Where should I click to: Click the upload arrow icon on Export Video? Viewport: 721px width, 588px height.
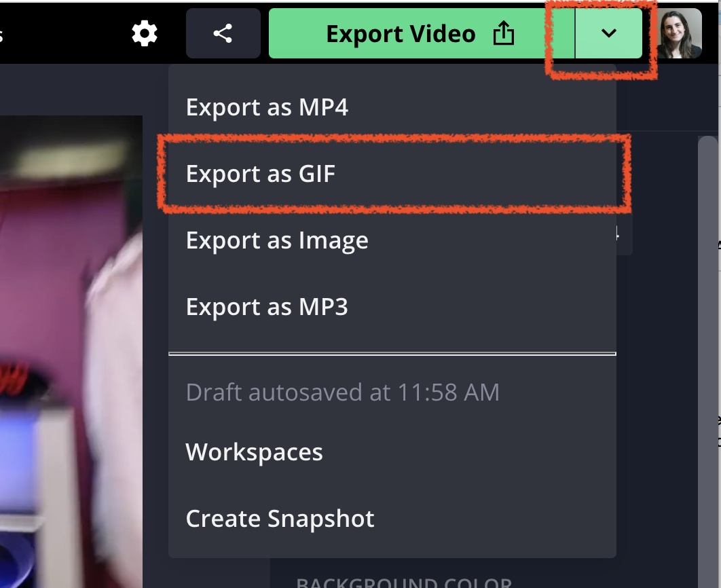point(503,34)
